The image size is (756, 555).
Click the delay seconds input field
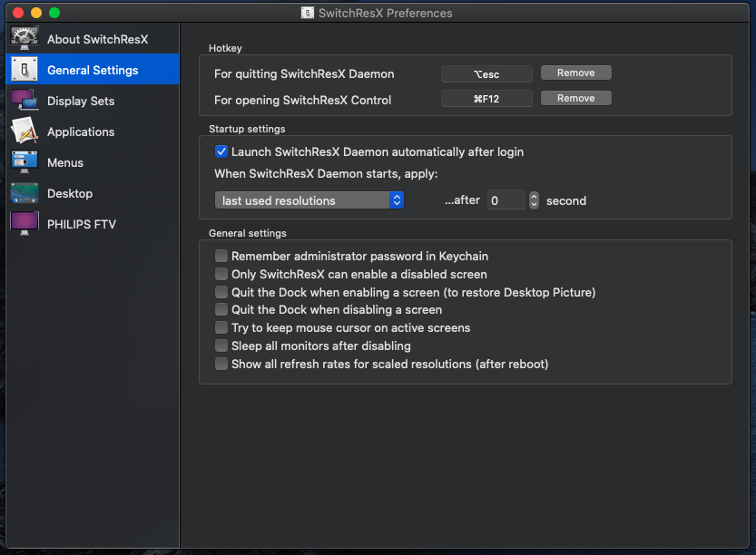(506, 200)
